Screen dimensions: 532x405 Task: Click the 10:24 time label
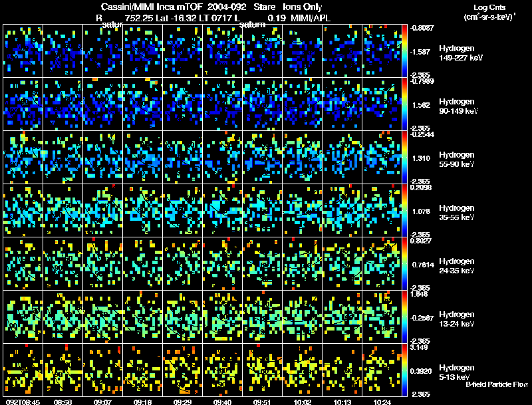[x=382, y=402]
